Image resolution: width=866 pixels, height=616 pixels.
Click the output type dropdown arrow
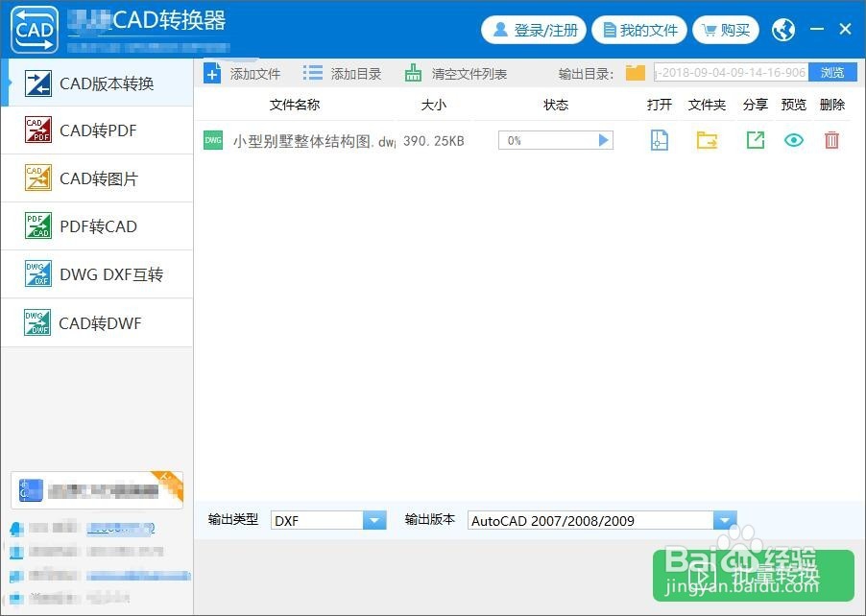tap(374, 520)
